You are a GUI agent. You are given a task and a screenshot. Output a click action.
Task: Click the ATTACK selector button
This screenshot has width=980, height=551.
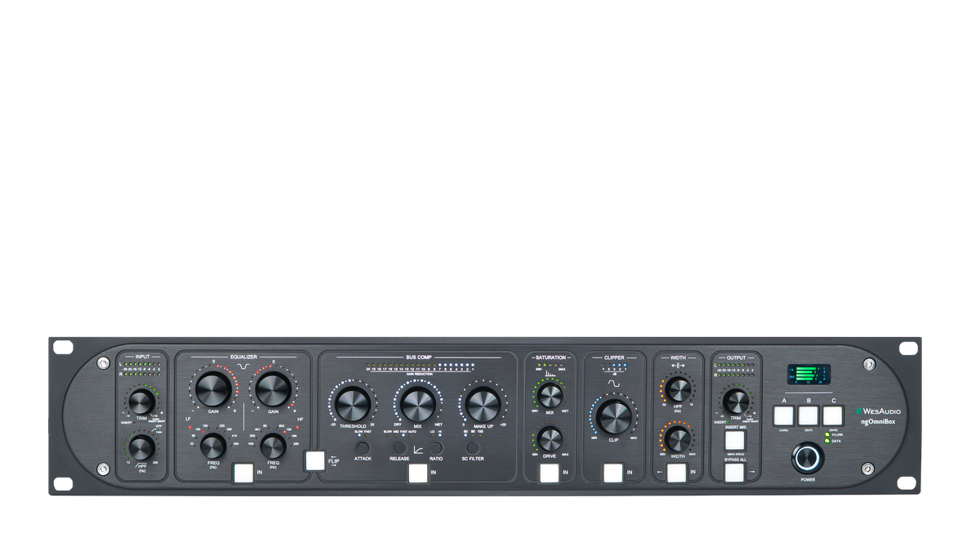point(363,448)
